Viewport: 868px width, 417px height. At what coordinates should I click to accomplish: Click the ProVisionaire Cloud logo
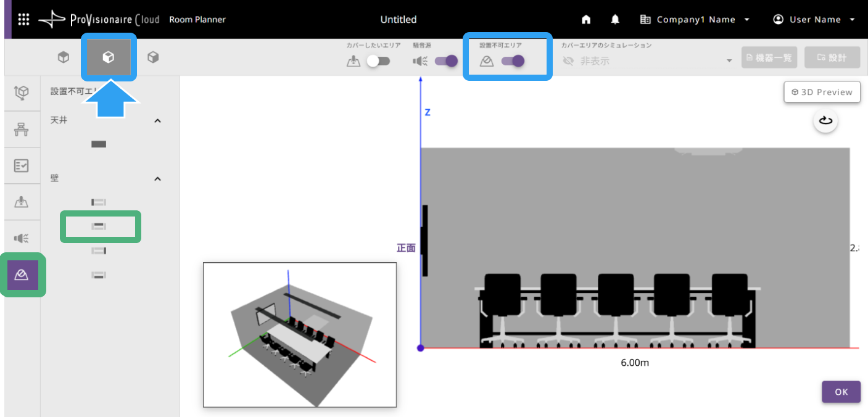pos(99,20)
